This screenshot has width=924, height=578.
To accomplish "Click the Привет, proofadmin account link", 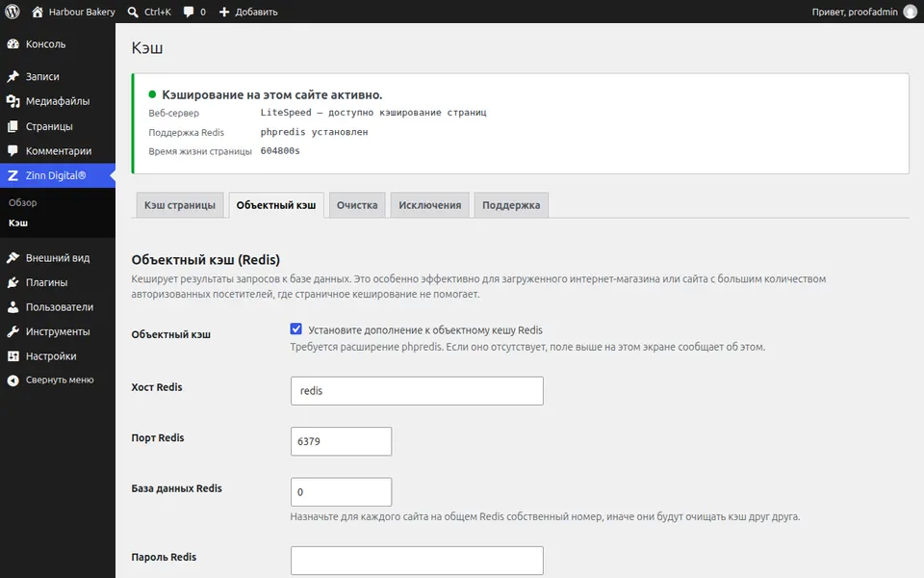I will tap(855, 12).
